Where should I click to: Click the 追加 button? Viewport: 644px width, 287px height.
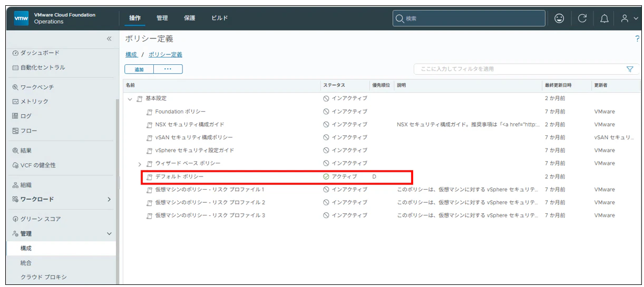pos(139,69)
